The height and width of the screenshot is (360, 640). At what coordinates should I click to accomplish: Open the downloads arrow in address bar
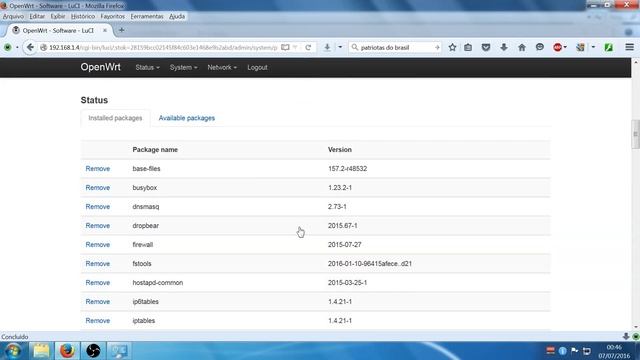point(327,47)
